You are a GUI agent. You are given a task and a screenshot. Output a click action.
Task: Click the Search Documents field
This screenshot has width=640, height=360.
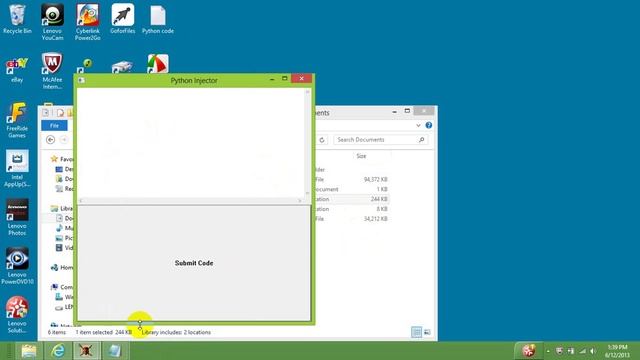380,140
